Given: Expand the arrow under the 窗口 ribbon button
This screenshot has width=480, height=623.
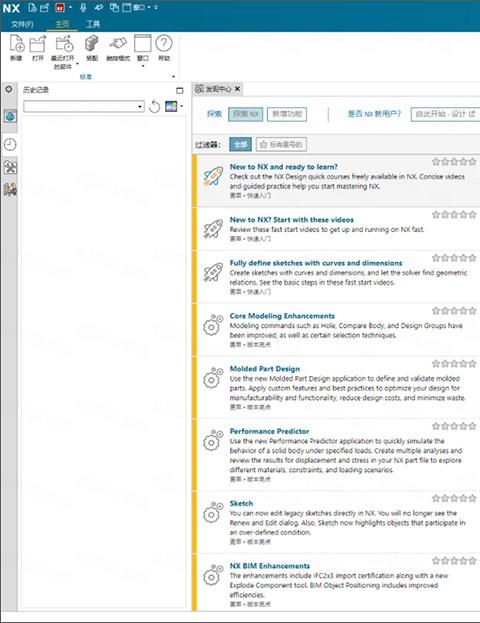Looking at the screenshot, I should pyautogui.click(x=143, y=66).
